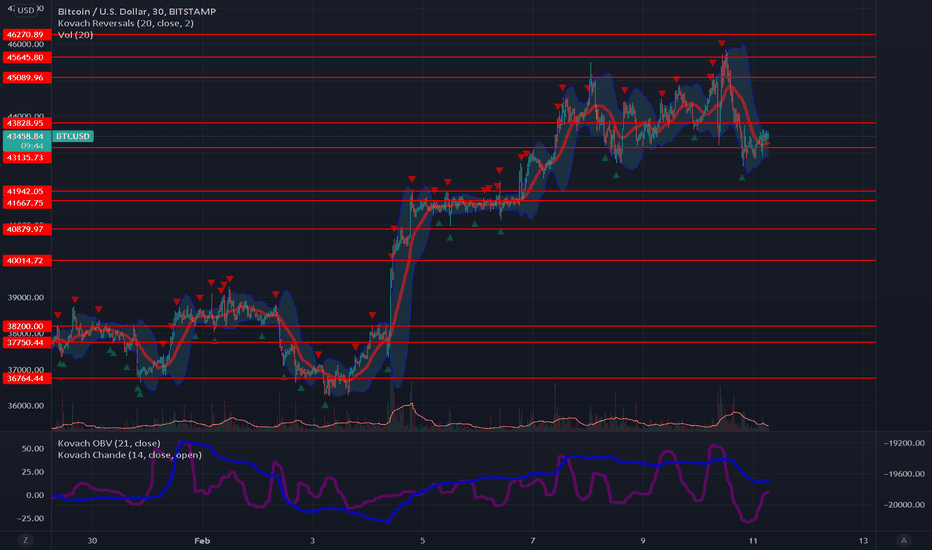The height and width of the screenshot is (550, 932).
Task: Click the 46270.89 horizontal line label
Action: point(27,34)
